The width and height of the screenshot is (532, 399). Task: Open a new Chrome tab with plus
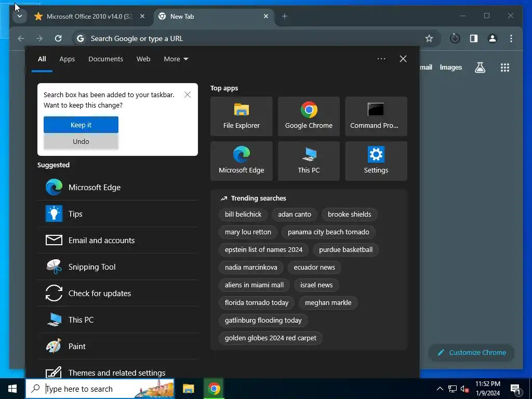[x=284, y=16]
